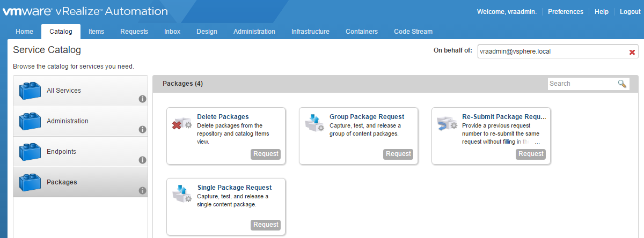This screenshot has width=644, height=238.
Task: Click the magnifying glass search icon
Action: [x=622, y=84]
